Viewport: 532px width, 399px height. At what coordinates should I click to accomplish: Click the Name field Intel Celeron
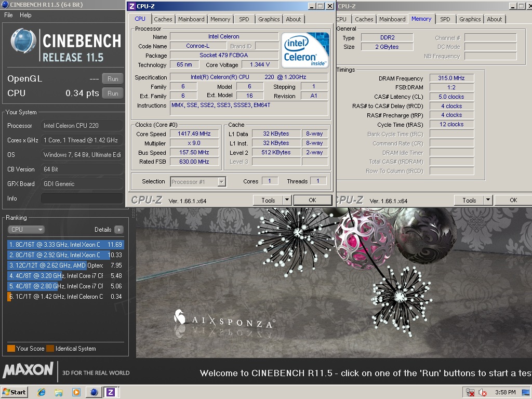(x=224, y=37)
